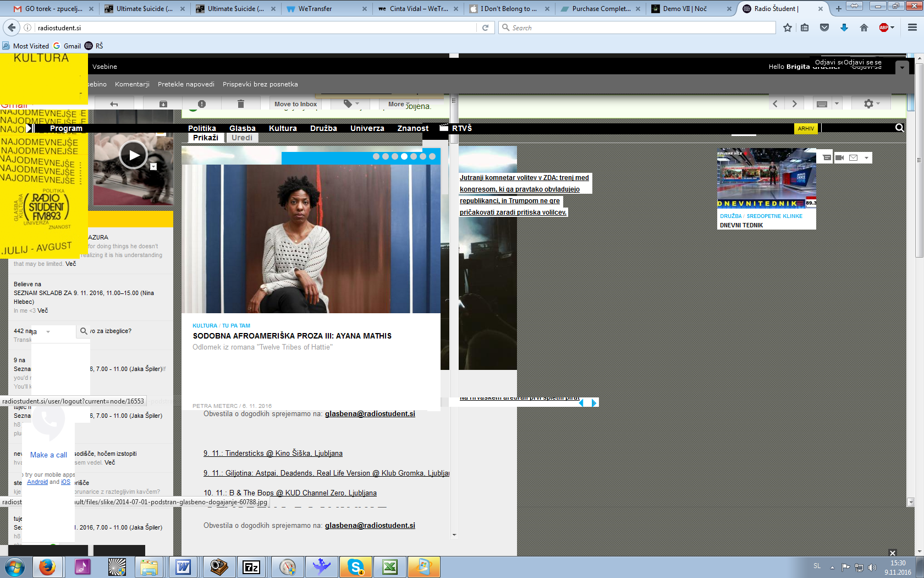Click the Firefox home icon
The image size is (924, 578).
coord(864,28)
